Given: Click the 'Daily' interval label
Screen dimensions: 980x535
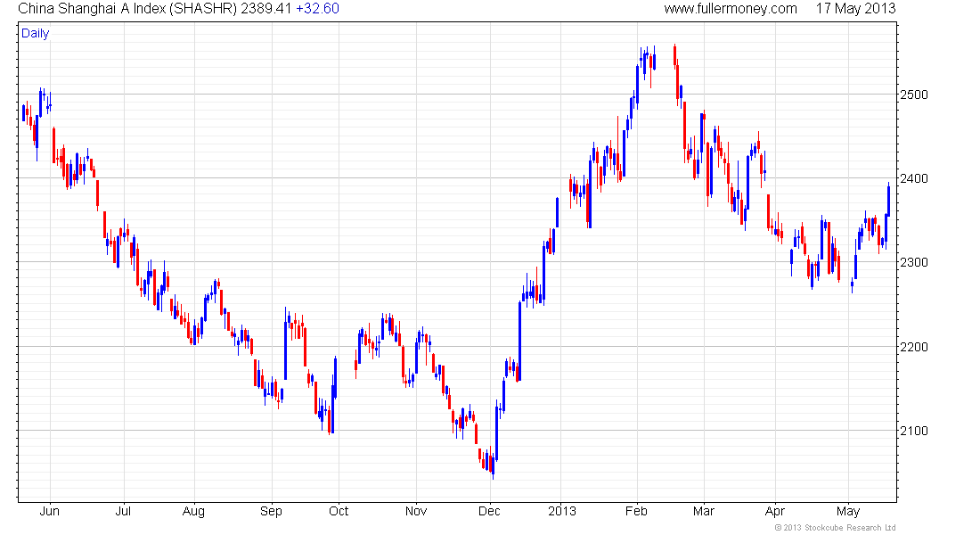Looking at the screenshot, I should point(35,33).
